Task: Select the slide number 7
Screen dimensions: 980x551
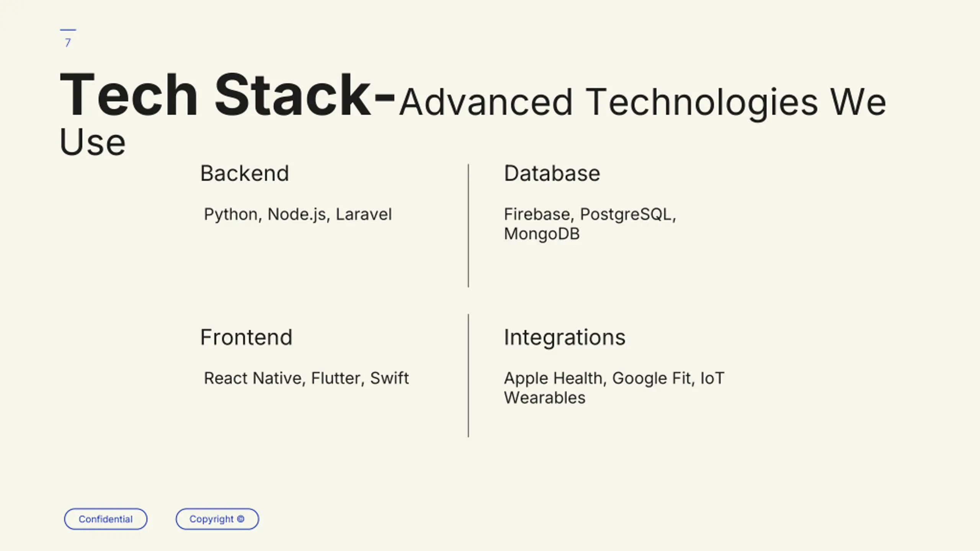Action: pyautogui.click(x=68, y=42)
